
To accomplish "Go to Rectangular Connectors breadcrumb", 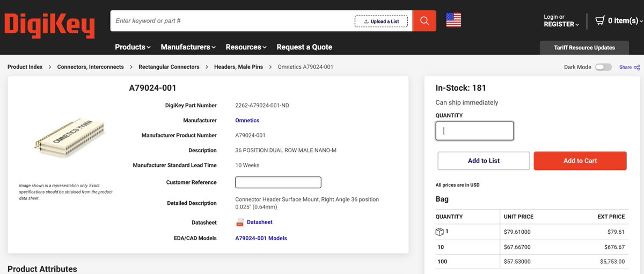I will point(169,67).
